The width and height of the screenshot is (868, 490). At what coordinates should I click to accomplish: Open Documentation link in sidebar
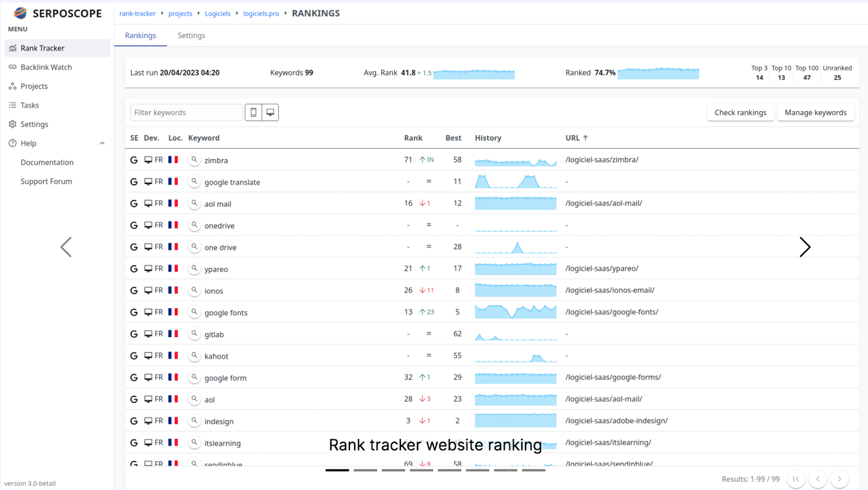click(x=47, y=162)
